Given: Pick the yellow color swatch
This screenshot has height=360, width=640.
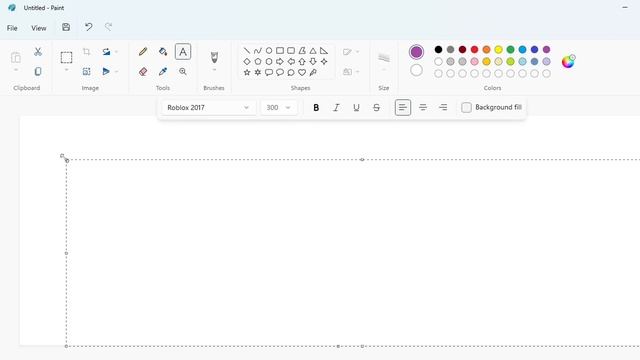Looking at the screenshot, I should point(498,49).
